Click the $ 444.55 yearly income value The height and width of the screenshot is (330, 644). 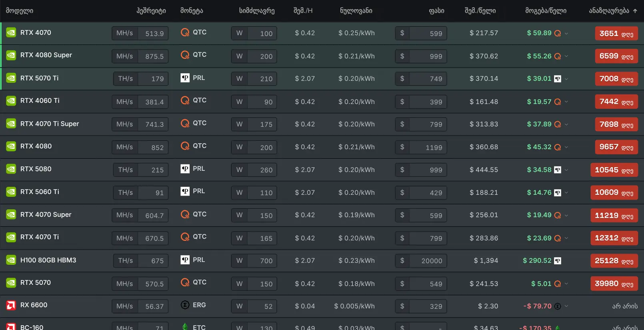484,170
